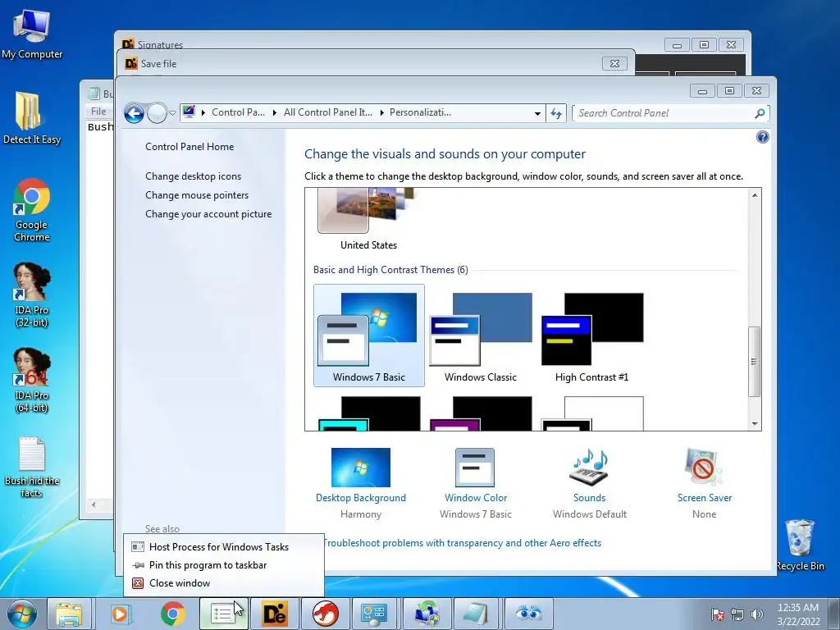Screen dimensions: 840x630
Task: Expand the Control Panel breadcrumb arrow
Action: tap(274, 112)
